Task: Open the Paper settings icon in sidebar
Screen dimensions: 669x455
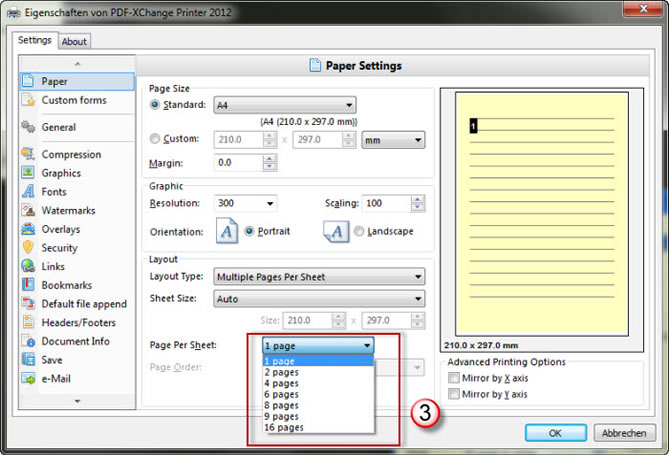Action: (28, 81)
